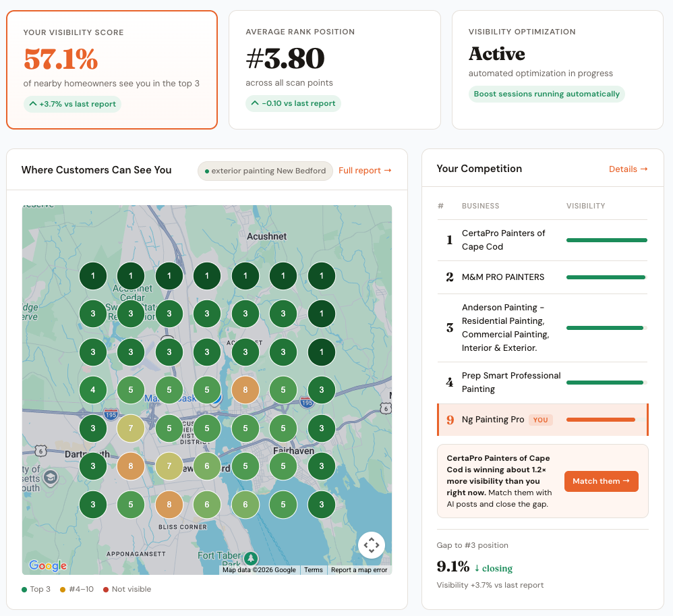Click the up-arrow +3.7% vs last report badge
Image resolution: width=673 pixels, height=616 pixels.
coord(72,104)
